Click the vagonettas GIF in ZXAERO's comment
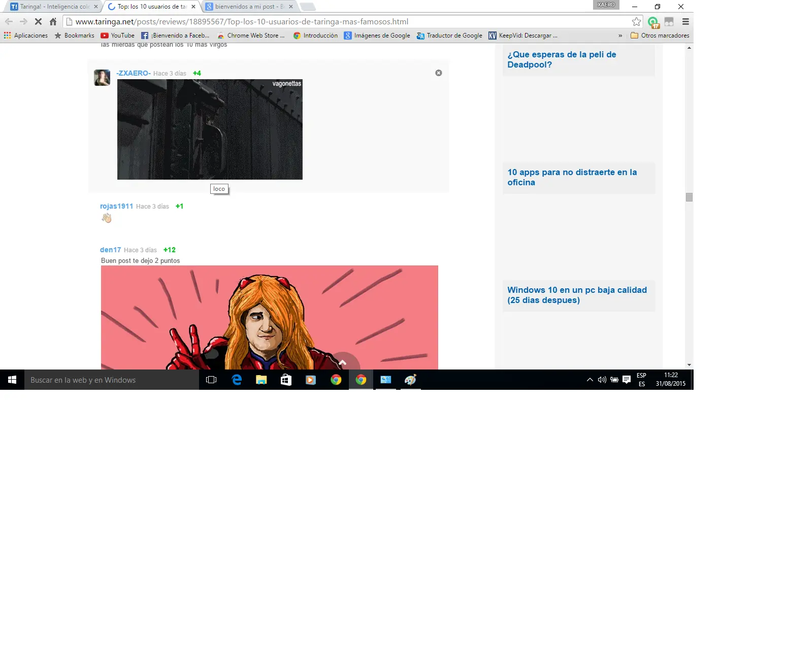 coord(210,129)
